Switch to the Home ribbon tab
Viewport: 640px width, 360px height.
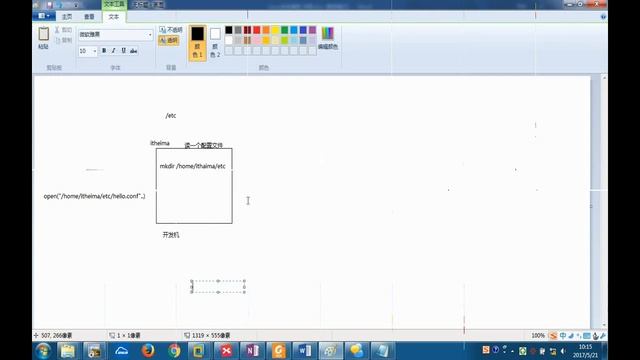tap(67, 16)
